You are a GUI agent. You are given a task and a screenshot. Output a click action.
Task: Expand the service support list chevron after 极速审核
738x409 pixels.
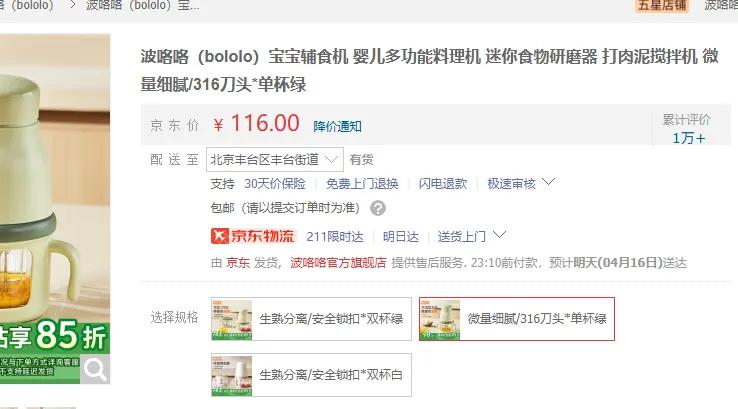[x=548, y=182]
